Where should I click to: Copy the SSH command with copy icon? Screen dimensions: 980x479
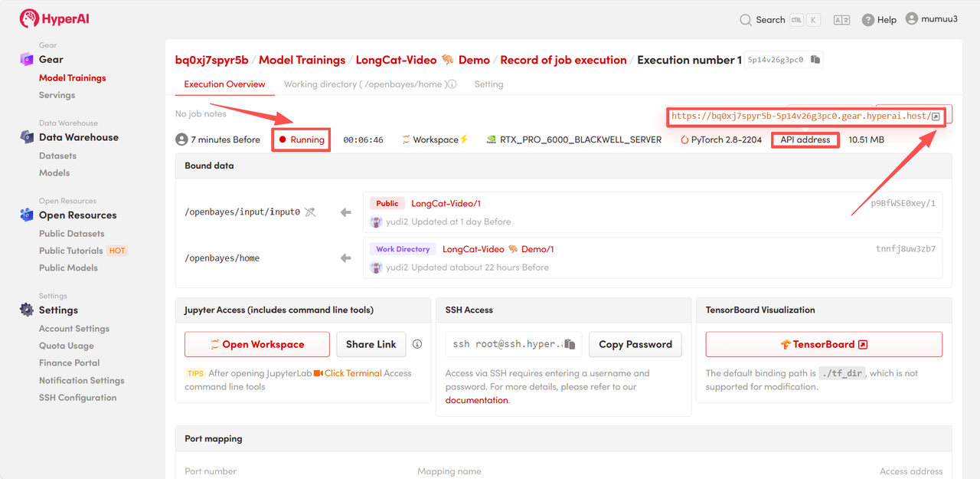click(x=570, y=344)
